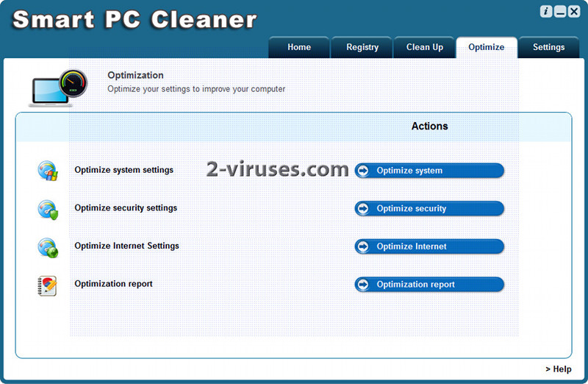The image size is (588, 384).
Task: Switch to the Registry tab
Action: [362, 47]
